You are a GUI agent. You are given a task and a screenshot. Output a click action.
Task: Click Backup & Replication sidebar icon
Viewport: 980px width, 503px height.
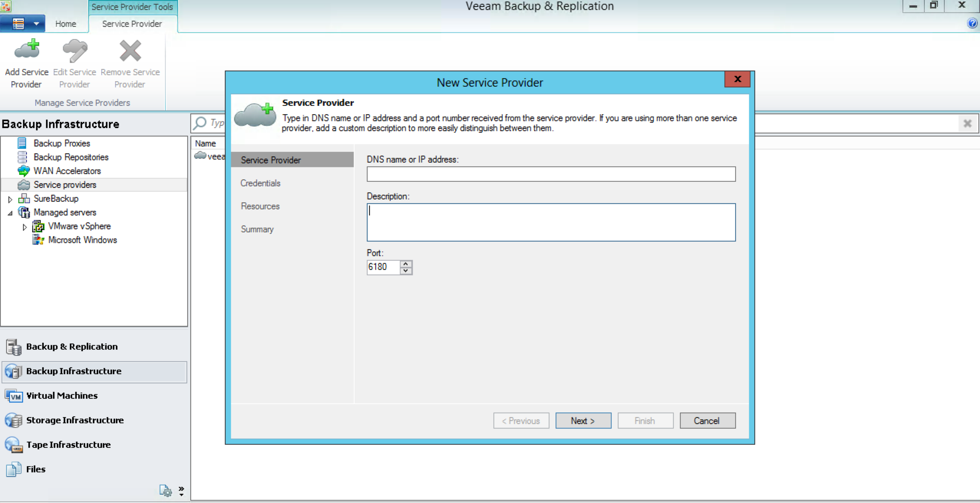tap(14, 347)
